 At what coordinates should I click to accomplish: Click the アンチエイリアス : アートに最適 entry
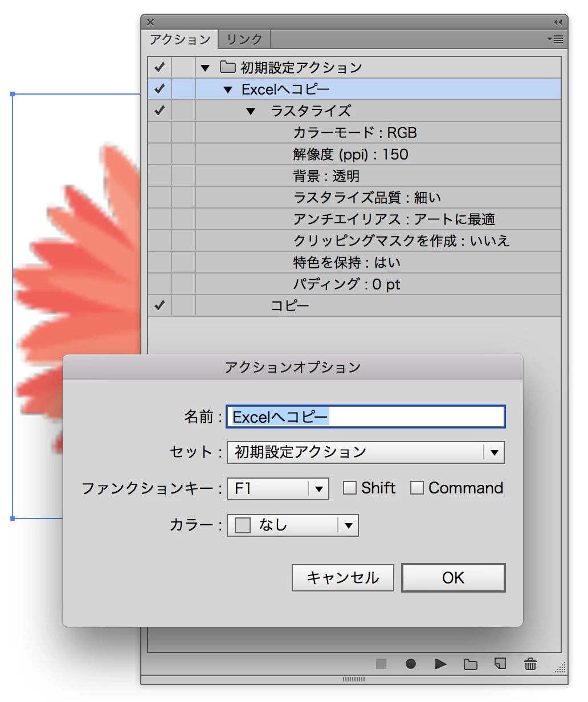pos(394,219)
